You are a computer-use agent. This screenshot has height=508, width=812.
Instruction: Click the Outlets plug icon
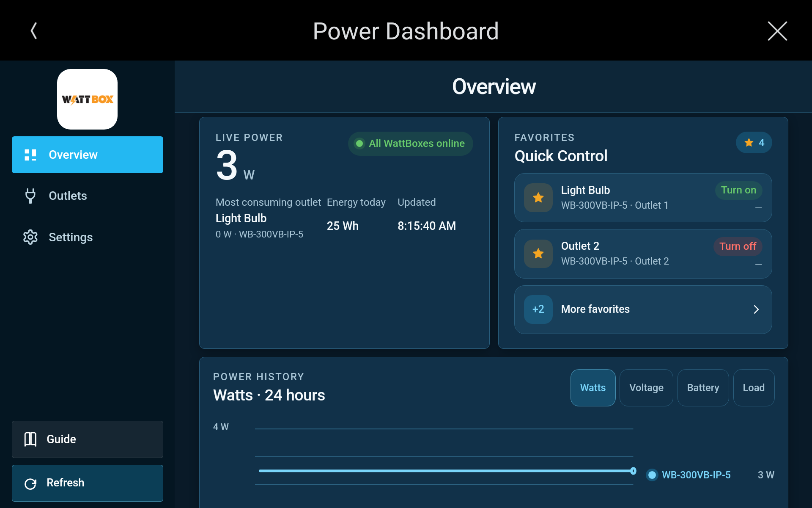click(30, 196)
